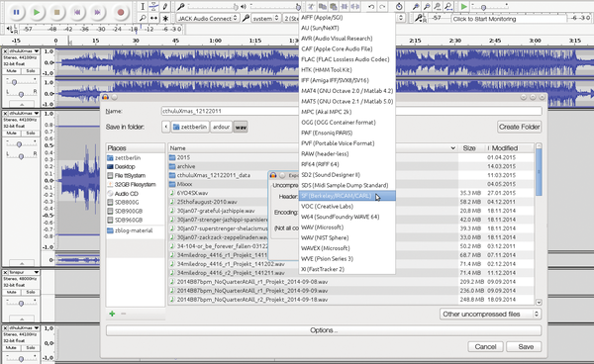Click the Zoom In icon
The width and height of the screenshot is (594, 364).
416,7
